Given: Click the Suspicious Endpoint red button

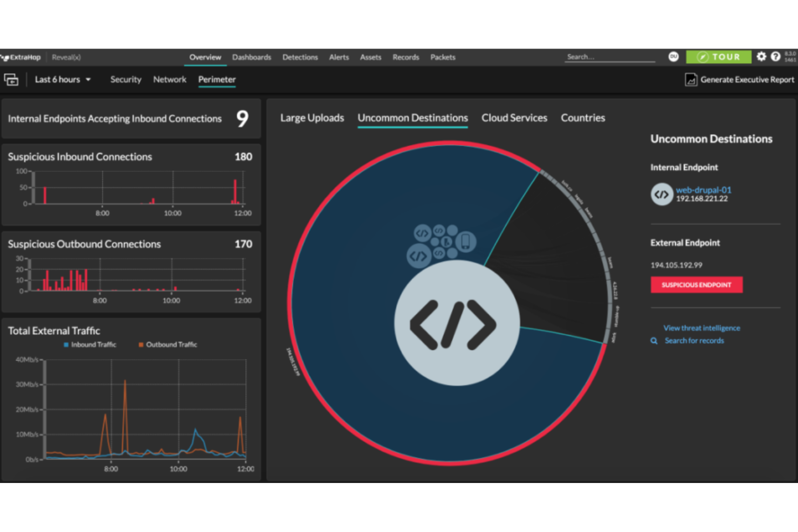Looking at the screenshot, I should (696, 285).
